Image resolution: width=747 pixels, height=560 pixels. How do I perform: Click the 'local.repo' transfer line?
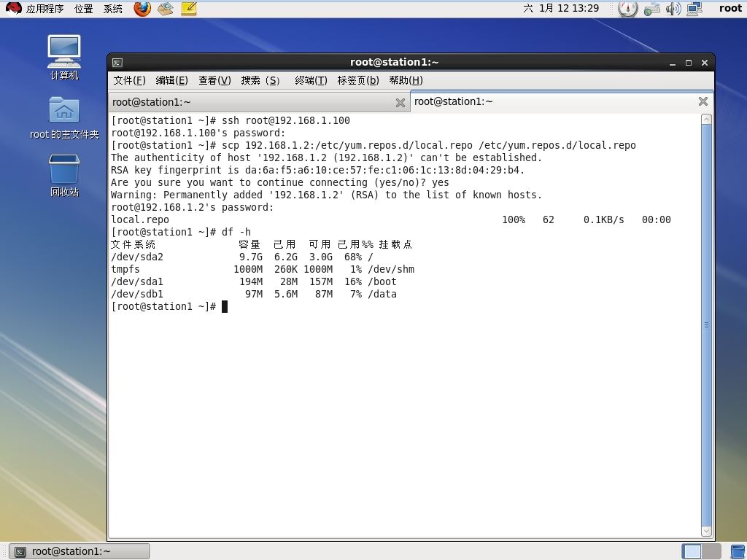(391, 220)
